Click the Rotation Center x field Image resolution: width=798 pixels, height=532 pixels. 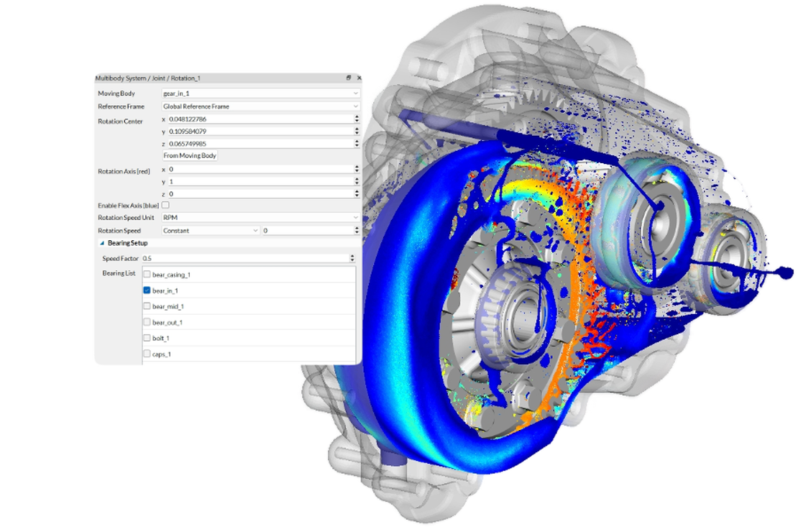click(259, 119)
